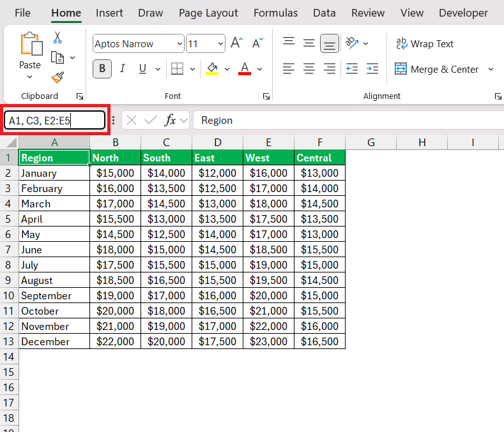The height and width of the screenshot is (432, 504).
Task: Open the Review tab
Action: point(368,13)
